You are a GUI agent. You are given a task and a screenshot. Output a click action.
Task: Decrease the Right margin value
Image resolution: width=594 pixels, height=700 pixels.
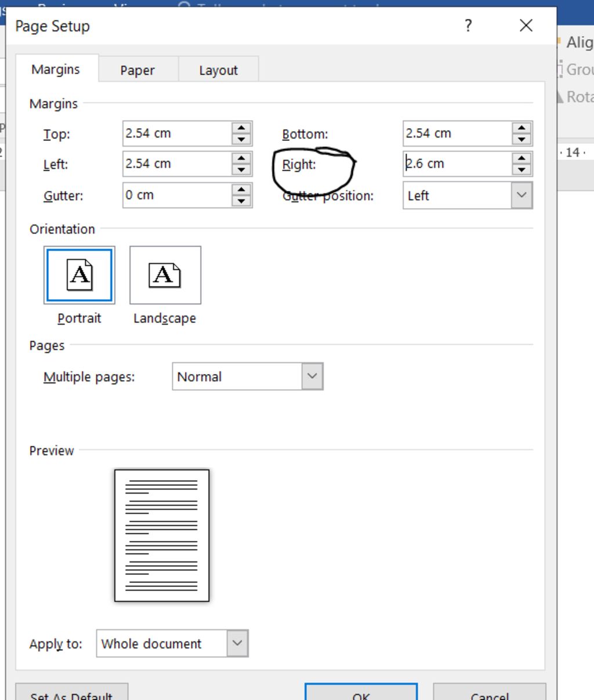522,170
